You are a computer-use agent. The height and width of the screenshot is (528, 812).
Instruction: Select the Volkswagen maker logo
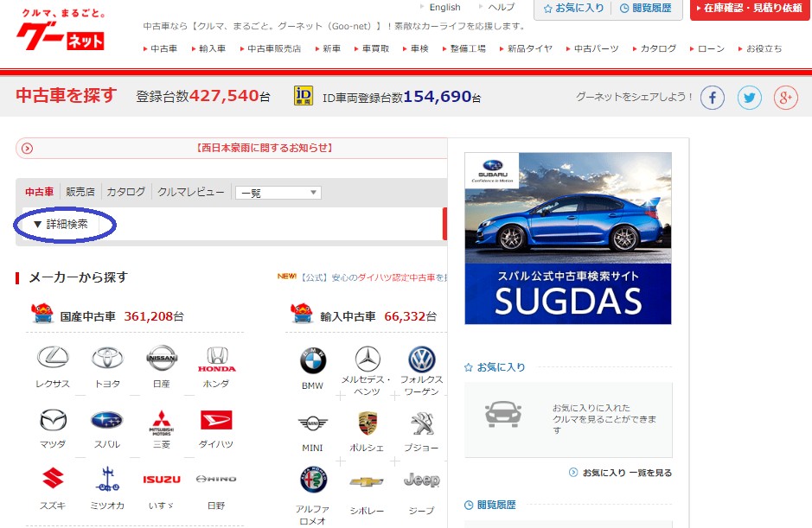tap(422, 359)
